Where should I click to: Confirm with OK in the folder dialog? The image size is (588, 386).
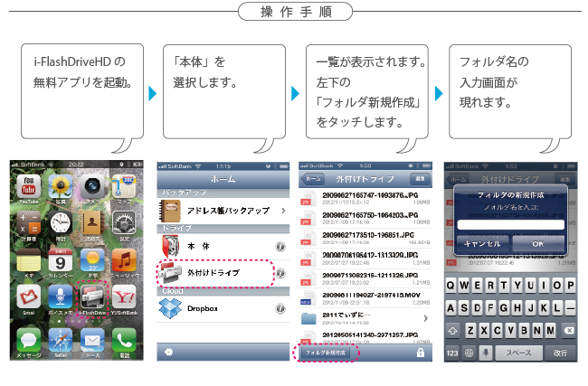537,243
